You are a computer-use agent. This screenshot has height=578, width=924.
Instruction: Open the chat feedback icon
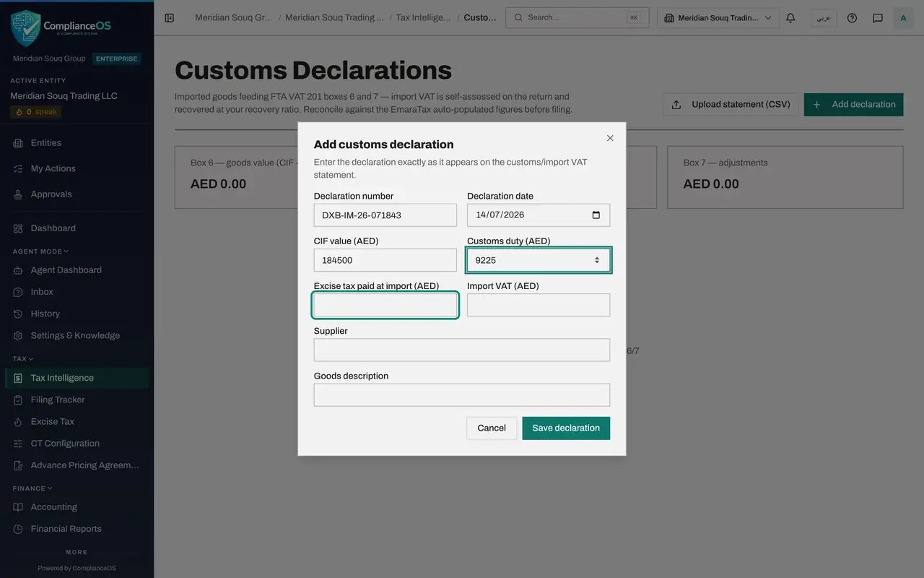[x=878, y=18]
